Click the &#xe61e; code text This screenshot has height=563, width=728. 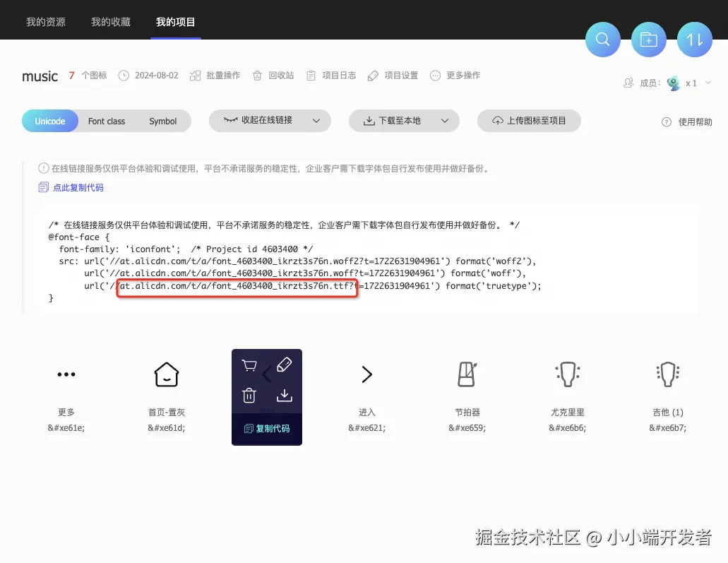coord(66,428)
